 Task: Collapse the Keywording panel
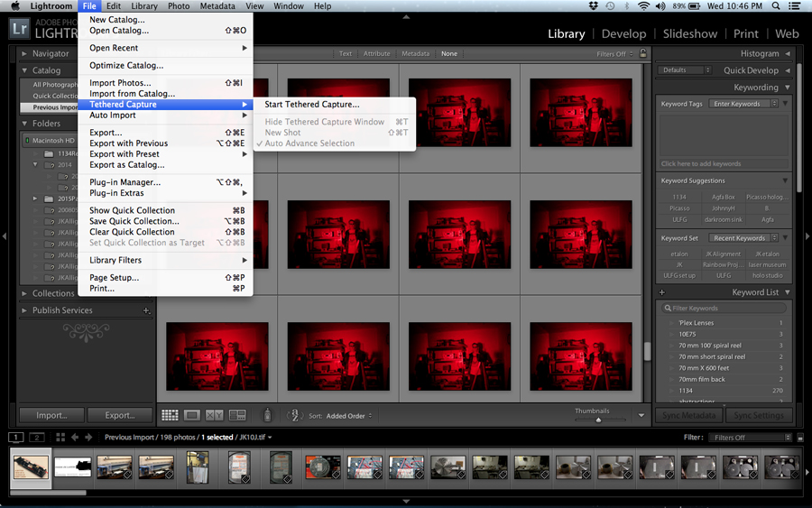(788, 88)
